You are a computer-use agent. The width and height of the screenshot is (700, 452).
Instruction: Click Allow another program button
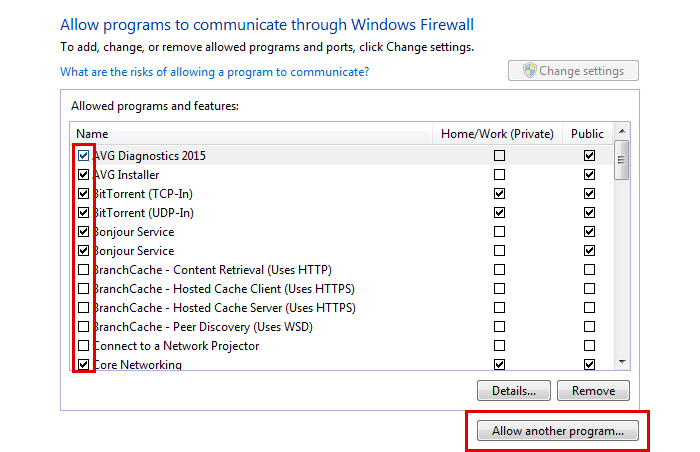click(557, 431)
